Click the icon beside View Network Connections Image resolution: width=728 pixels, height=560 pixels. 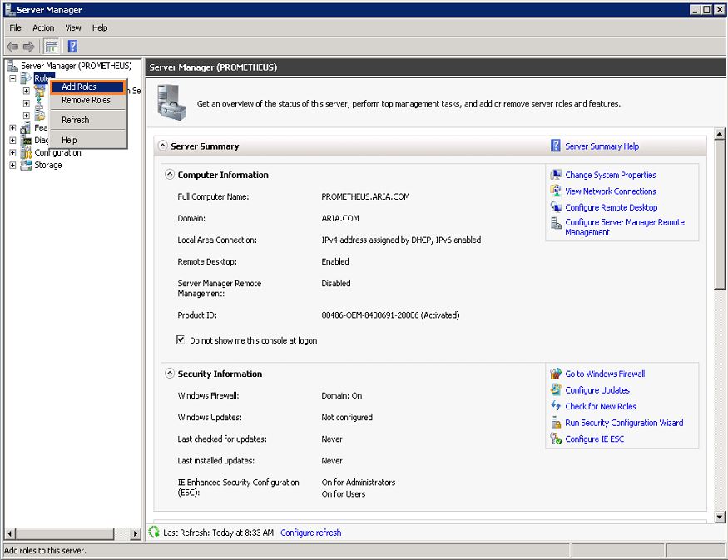[x=555, y=191]
